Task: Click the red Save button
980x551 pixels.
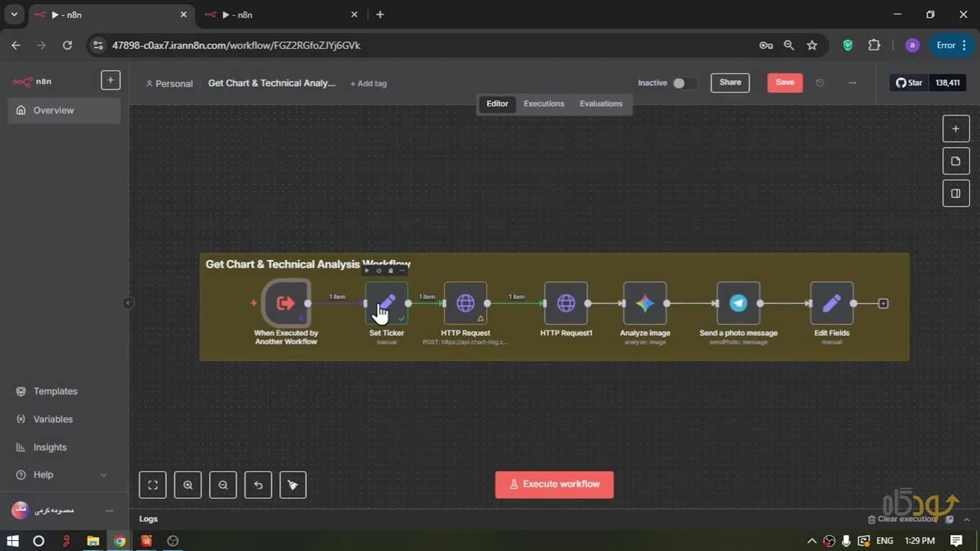Action: 785,83
